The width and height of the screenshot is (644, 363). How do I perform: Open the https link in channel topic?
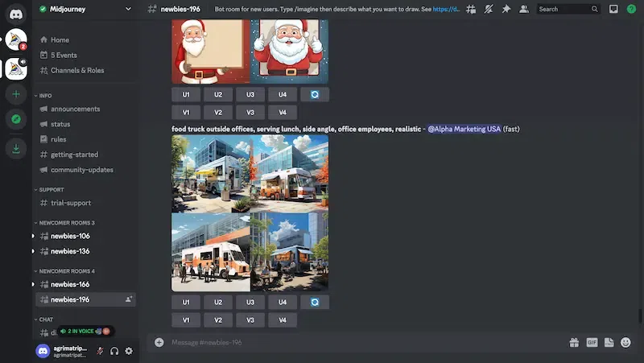coord(446,9)
